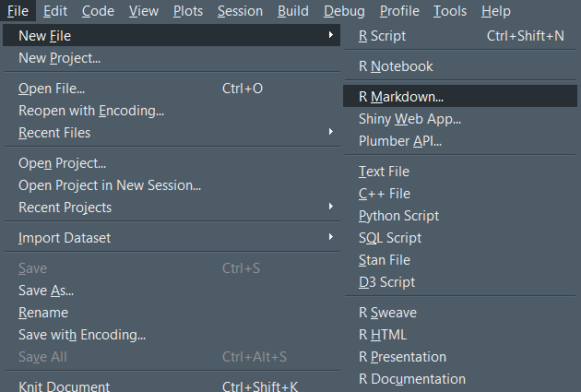This screenshot has height=392, width=581.
Task: Open the Tools menu
Action: (450, 11)
